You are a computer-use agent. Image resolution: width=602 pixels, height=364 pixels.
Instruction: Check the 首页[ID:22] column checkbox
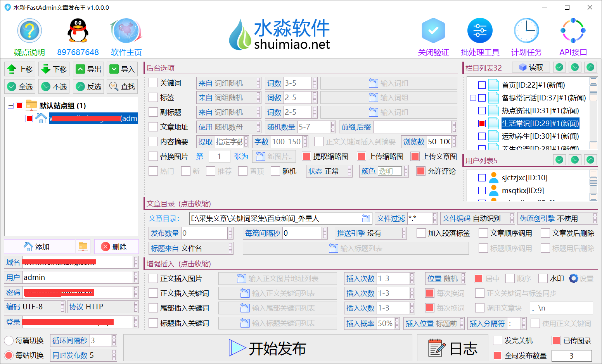482,85
